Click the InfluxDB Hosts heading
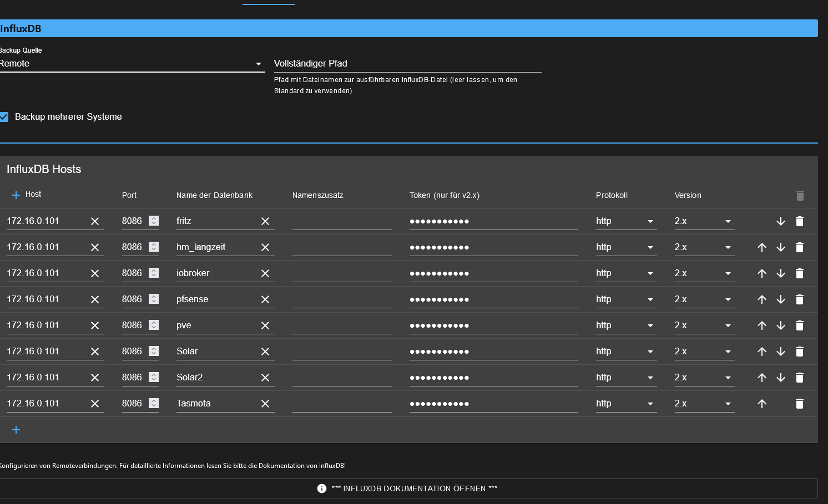 pos(44,169)
